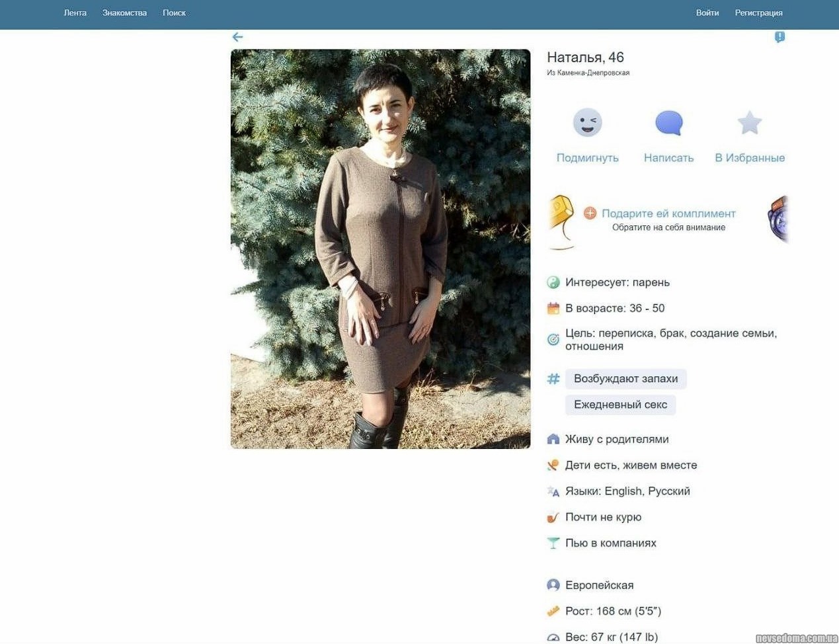Click the partially visible gift on right
This screenshot has height=644, width=839.
click(x=779, y=219)
